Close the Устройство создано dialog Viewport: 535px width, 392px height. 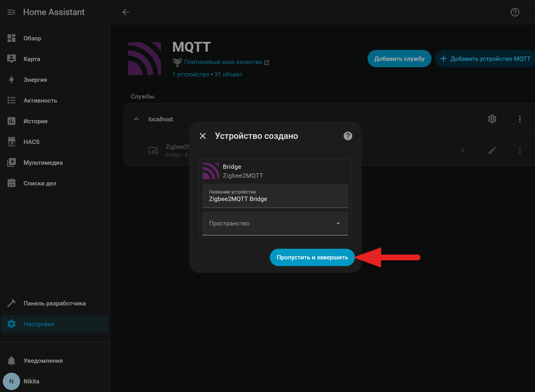point(203,136)
